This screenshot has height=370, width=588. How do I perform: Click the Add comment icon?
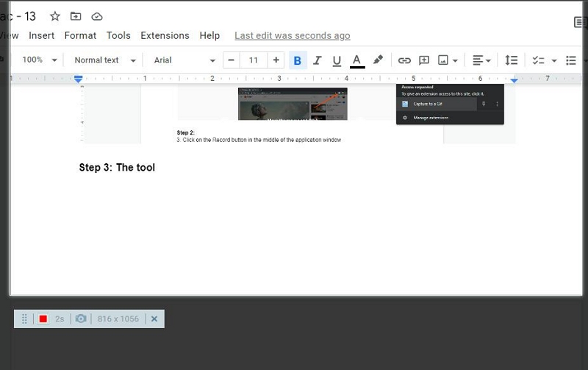coord(424,60)
